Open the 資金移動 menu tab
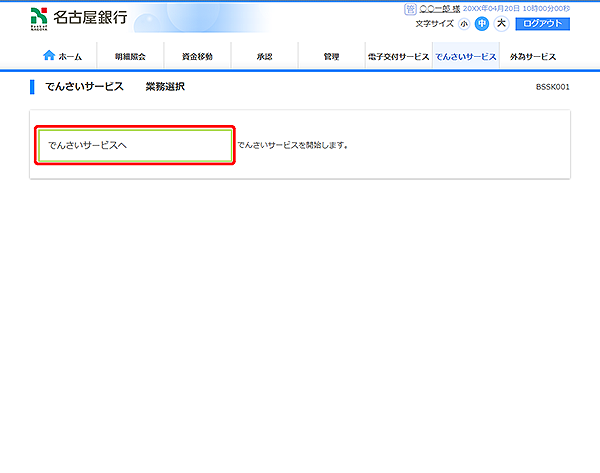600x473 pixels. click(x=197, y=57)
